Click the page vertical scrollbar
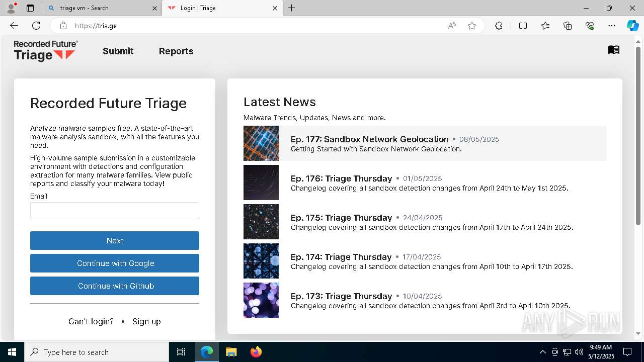644x362 pixels. pos(638,136)
